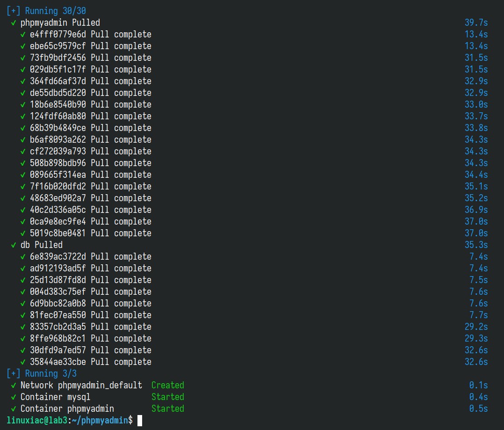Click the 35.1s duration value
The image size is (504, 430).
click(x=476, y=186)
